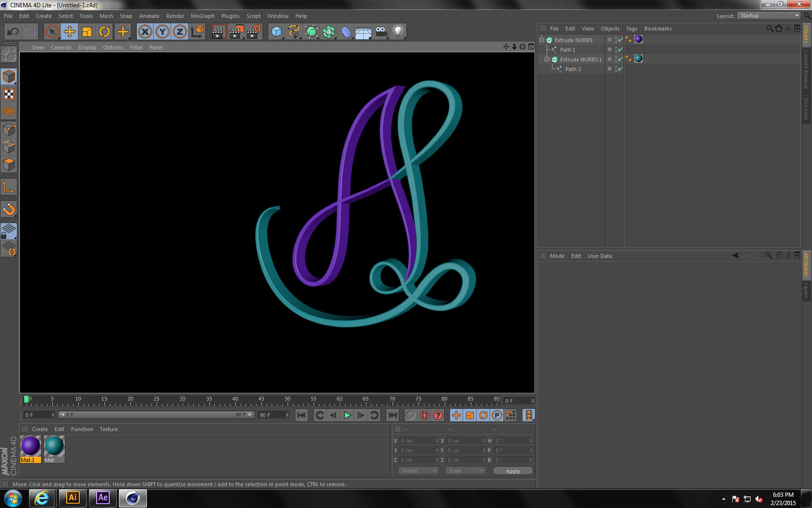
Task: Go to the end of animation
Action: [392, 415]
